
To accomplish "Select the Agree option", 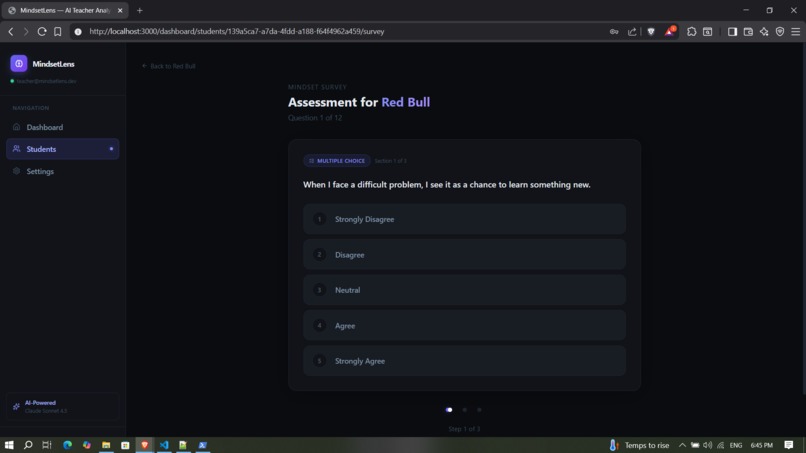I will click(x=464, y=325).
